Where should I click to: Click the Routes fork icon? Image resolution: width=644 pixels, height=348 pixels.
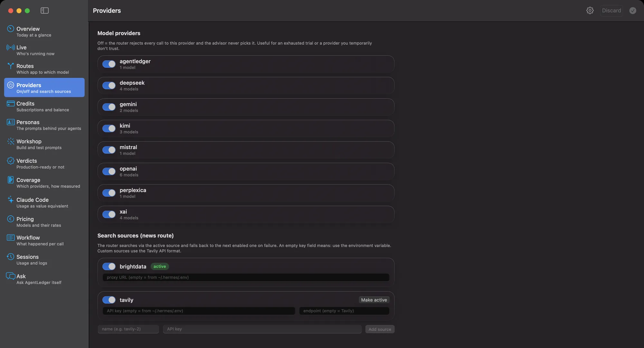(11, 66)
